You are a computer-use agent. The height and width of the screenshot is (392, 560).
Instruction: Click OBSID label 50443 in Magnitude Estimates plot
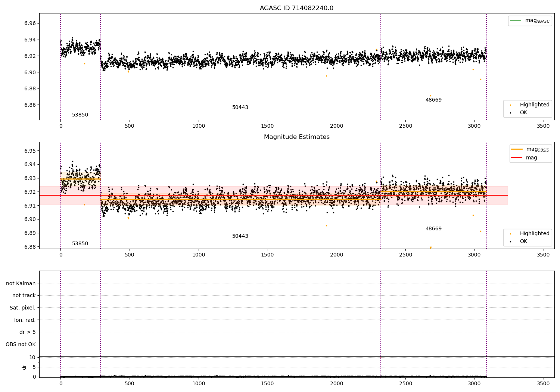(x=240, y=236)
